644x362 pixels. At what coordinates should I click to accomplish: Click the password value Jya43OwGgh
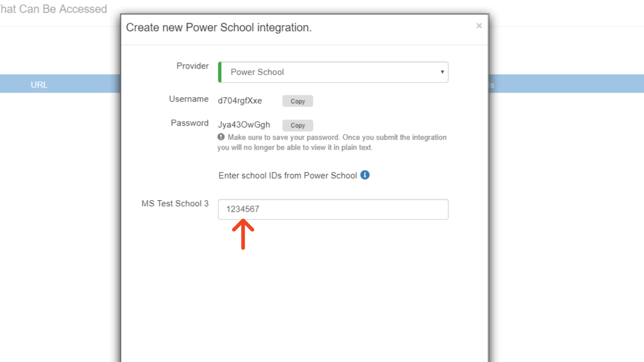(x=244, y=125)
